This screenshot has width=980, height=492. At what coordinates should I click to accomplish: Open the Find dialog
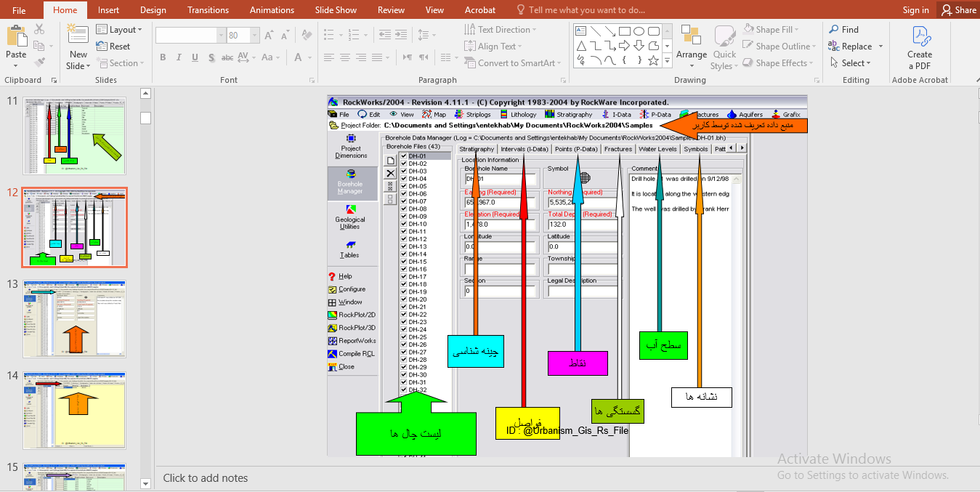(x=843, y=30)
